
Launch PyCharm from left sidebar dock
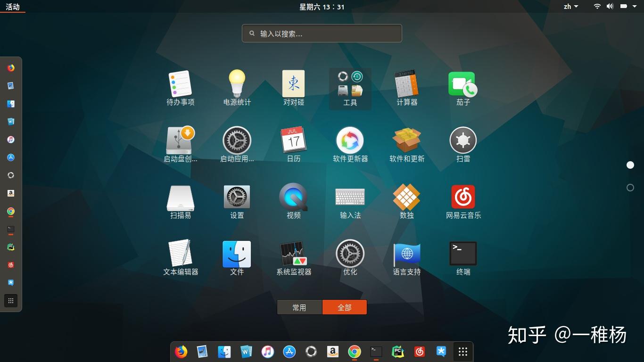[11, 247]
